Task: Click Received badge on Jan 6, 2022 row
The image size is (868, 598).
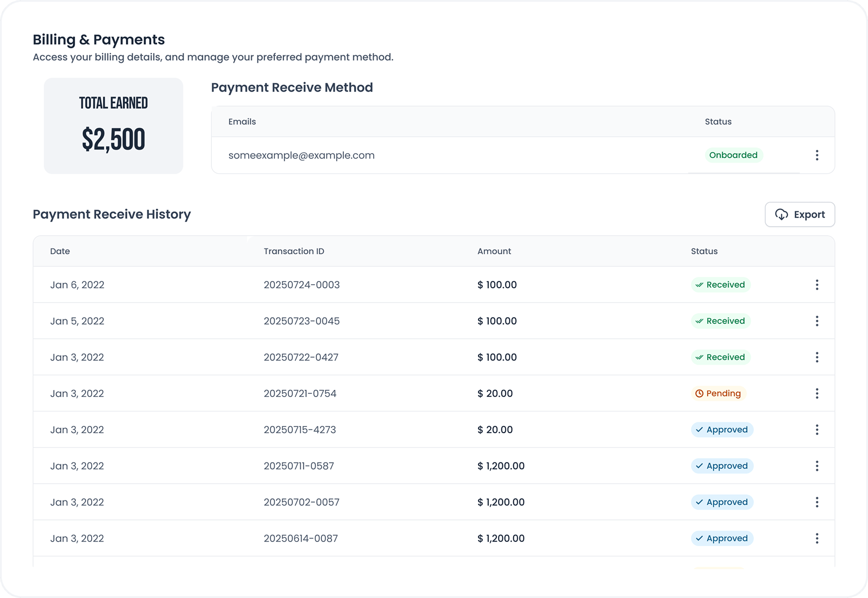Action: point(720,285)
